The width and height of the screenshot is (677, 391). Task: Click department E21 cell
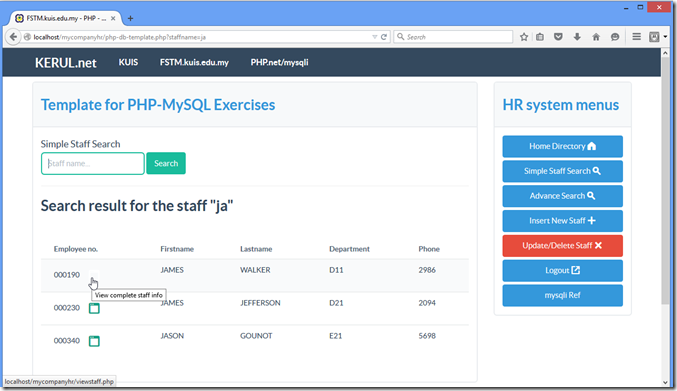click(335, 336)
